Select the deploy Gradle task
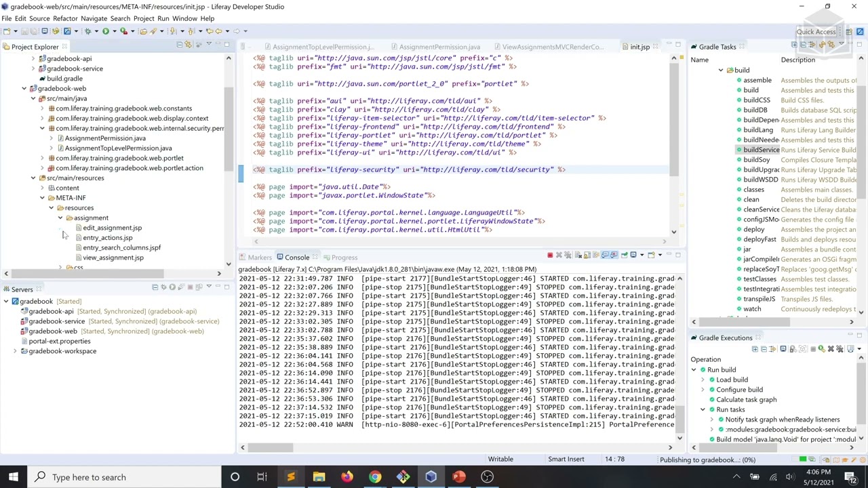This screenshot has width=868, height=488. 753,229
